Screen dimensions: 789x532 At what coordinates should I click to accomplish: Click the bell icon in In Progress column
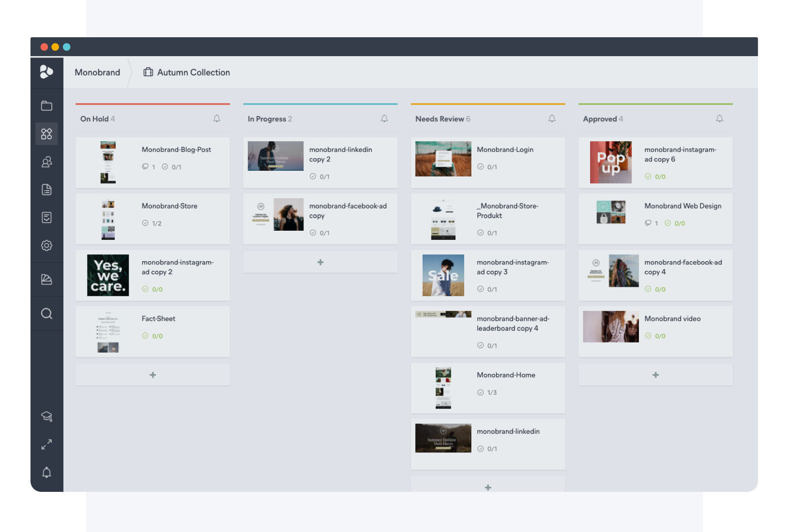(x=384, y=118)
